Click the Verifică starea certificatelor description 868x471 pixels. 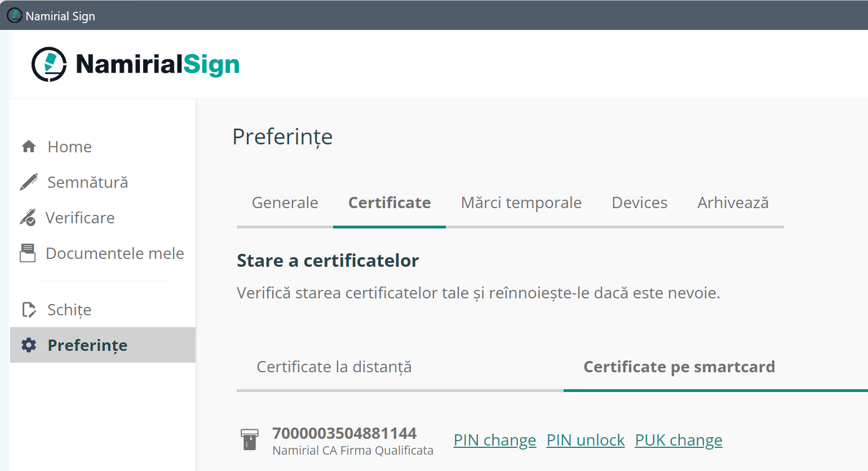(x=479, y=293)
